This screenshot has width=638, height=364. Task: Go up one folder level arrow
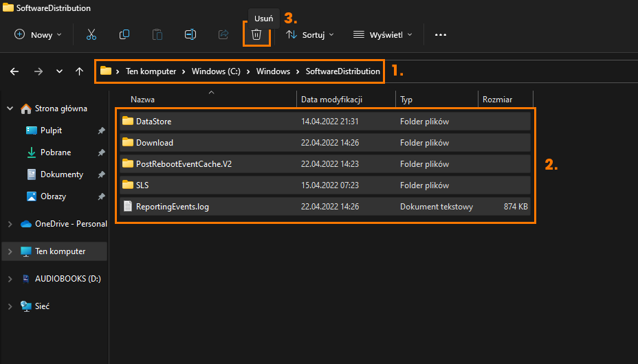click(x=79, y=71)
